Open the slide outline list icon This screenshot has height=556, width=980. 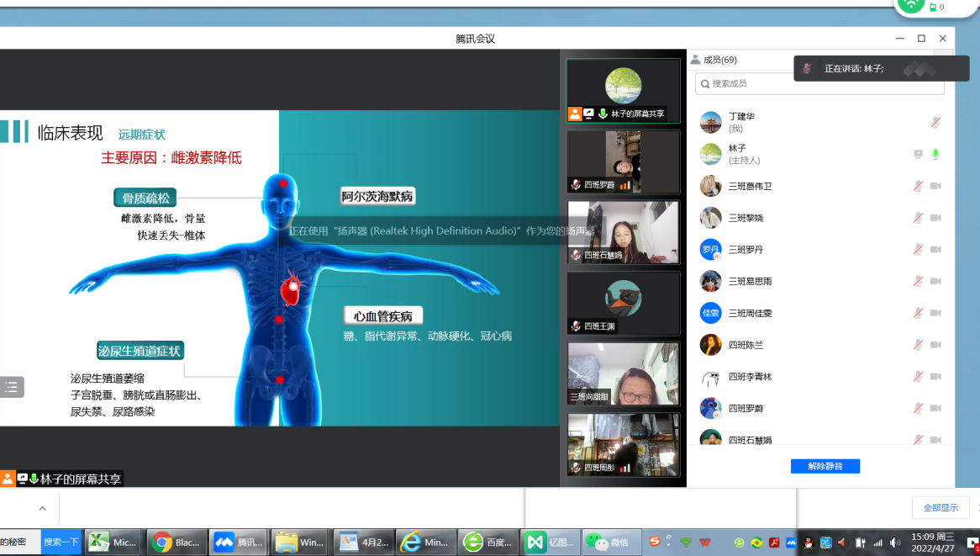12,387
